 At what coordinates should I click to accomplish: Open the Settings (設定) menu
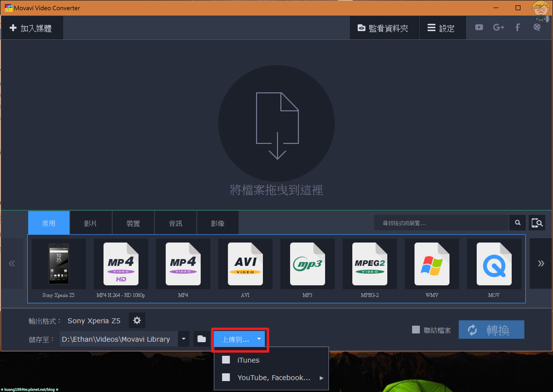pyautogui.click(x=442, y=28)
